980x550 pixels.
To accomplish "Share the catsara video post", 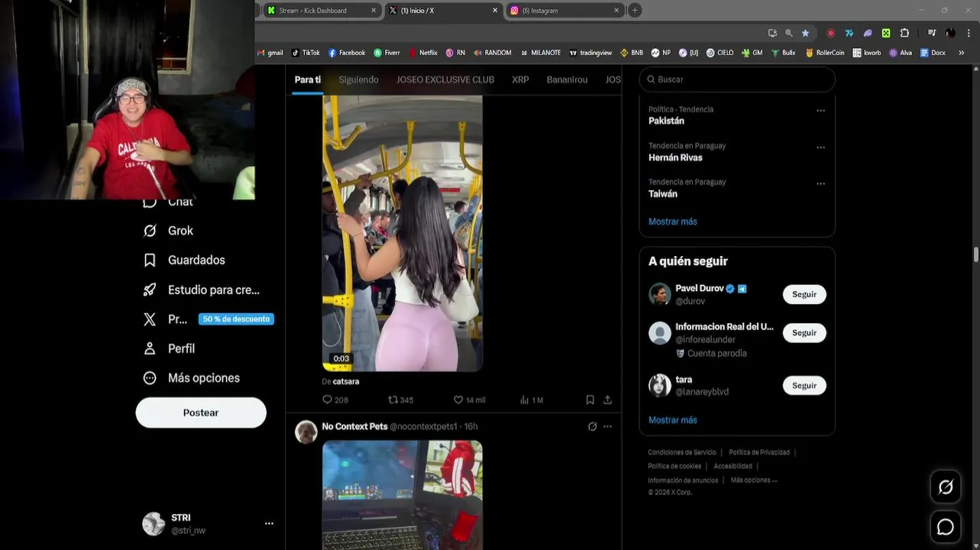I will click(607, 400).
